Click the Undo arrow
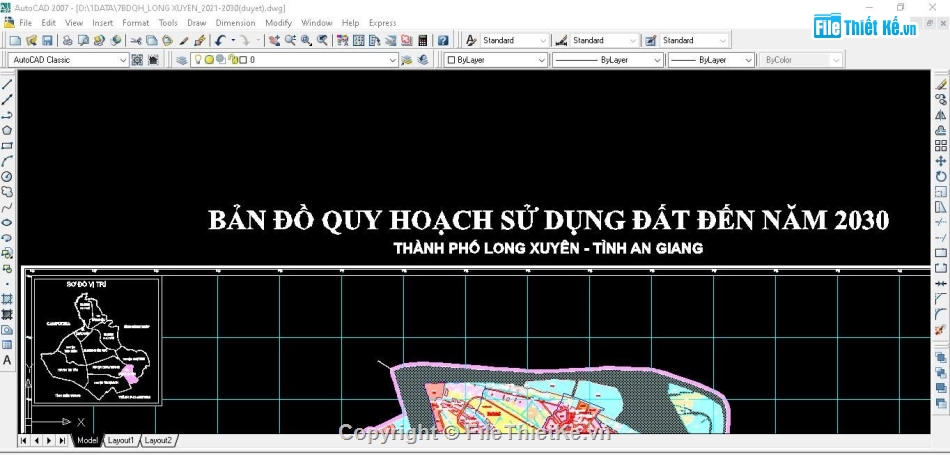This screenshot has height=455, width=950. (x=221, y=41)
